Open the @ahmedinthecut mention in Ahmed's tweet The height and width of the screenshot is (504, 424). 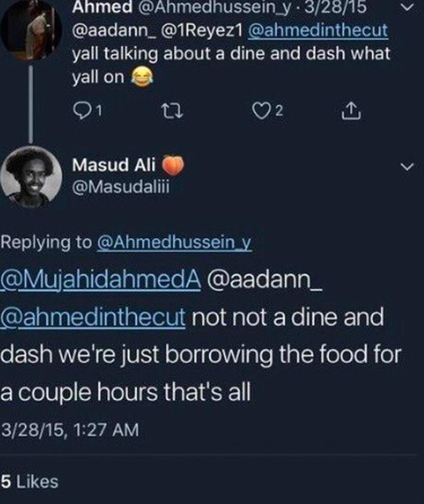point(317,31)
